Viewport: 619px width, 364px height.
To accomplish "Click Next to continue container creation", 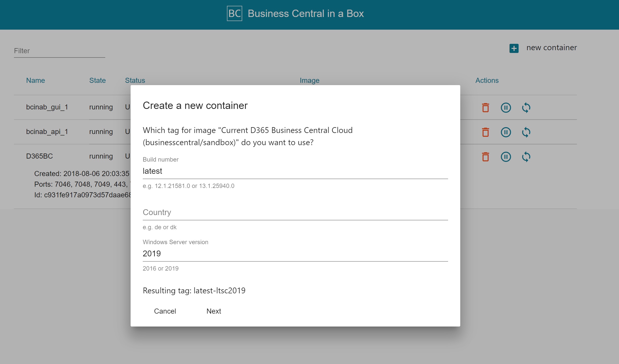I will (214, 311).
